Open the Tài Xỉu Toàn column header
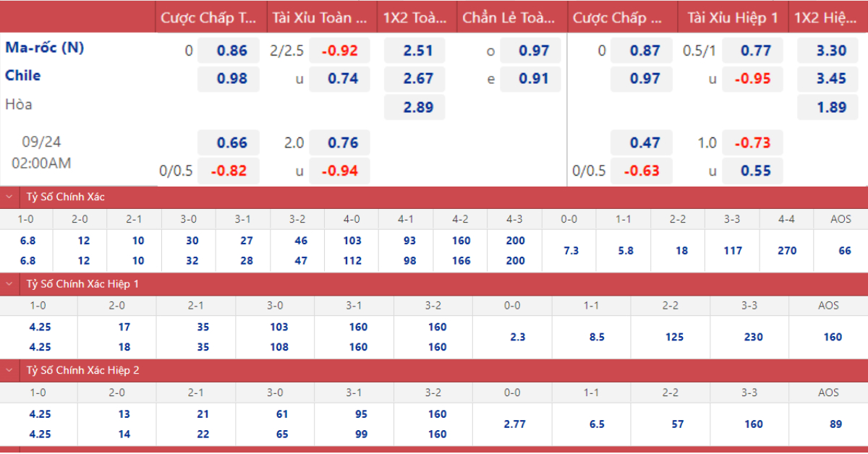The height and width of the screenshot is (454, 868). click(x=320, y=17)
